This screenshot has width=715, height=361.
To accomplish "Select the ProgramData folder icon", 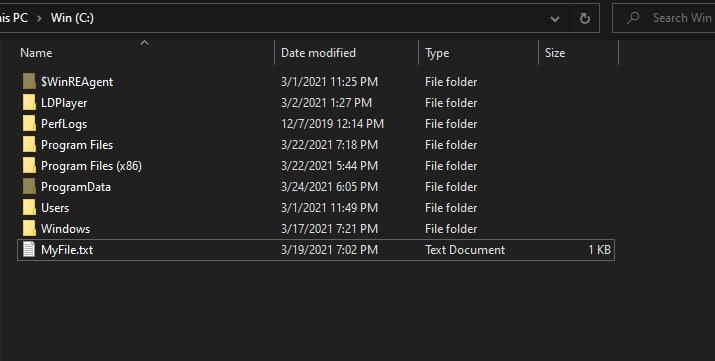I will tap(29, 186).
